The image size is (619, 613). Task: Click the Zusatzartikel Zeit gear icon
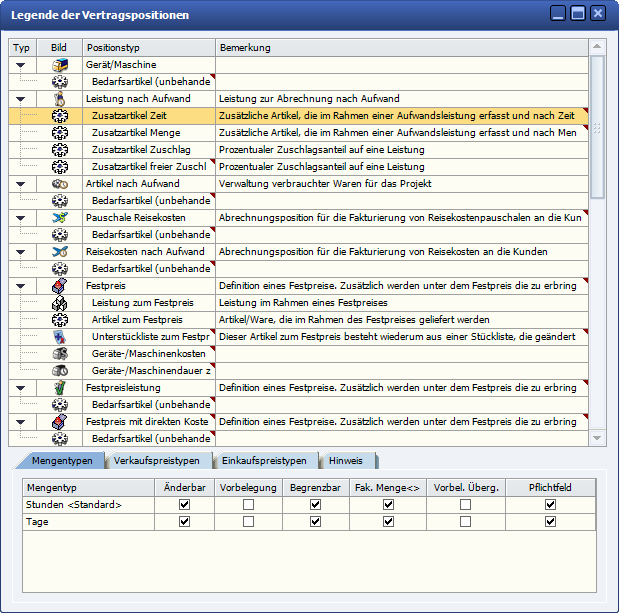(x=60, y=116)
